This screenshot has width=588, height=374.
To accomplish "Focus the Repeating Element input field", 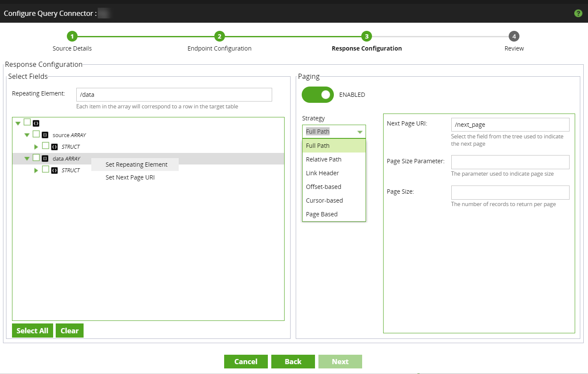I will point(174,95).
